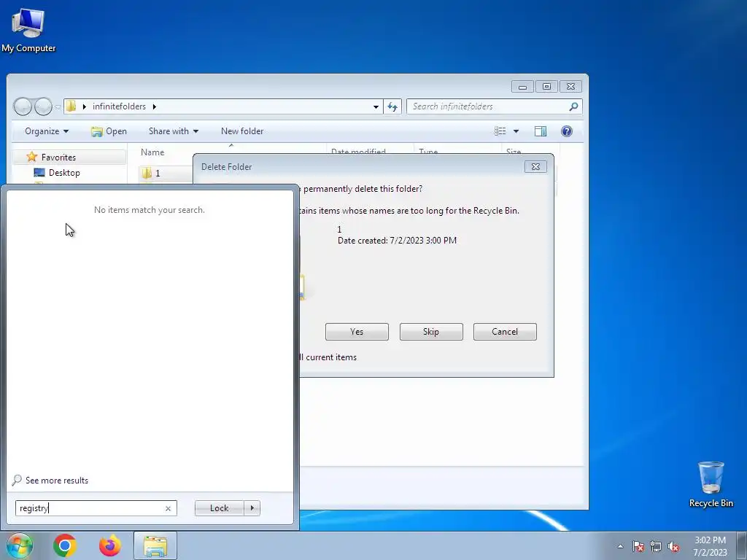
Task: Open the clock showing 3:02 PM
Action: tap(710, 546)
